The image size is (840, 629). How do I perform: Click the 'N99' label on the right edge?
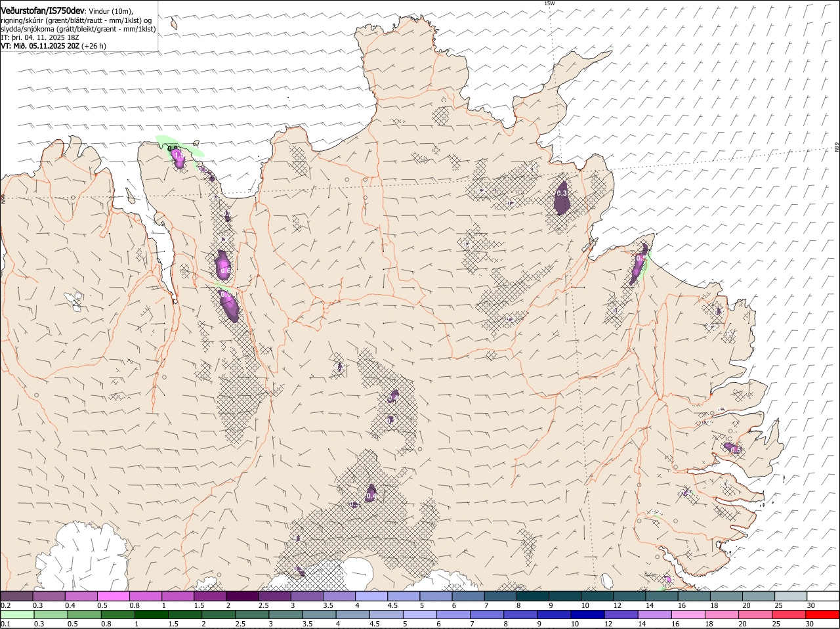(x=837, y=148)
